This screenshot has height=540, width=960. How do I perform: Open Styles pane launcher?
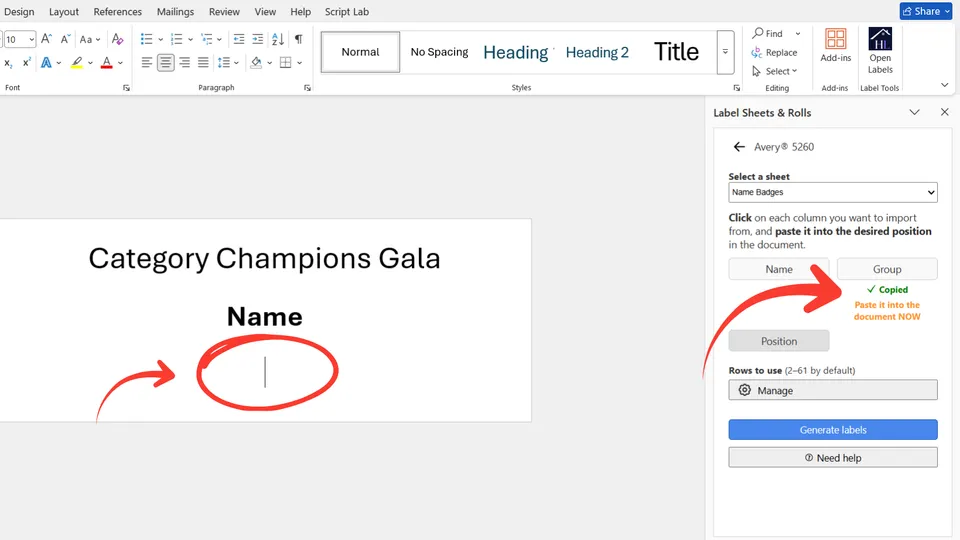737,88
